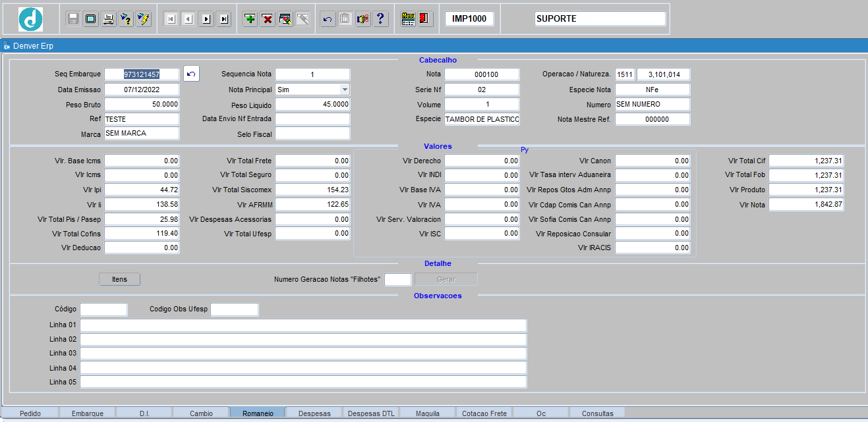Go to the last record arrow
Viewport: 868px width, 422px height.
224,19
